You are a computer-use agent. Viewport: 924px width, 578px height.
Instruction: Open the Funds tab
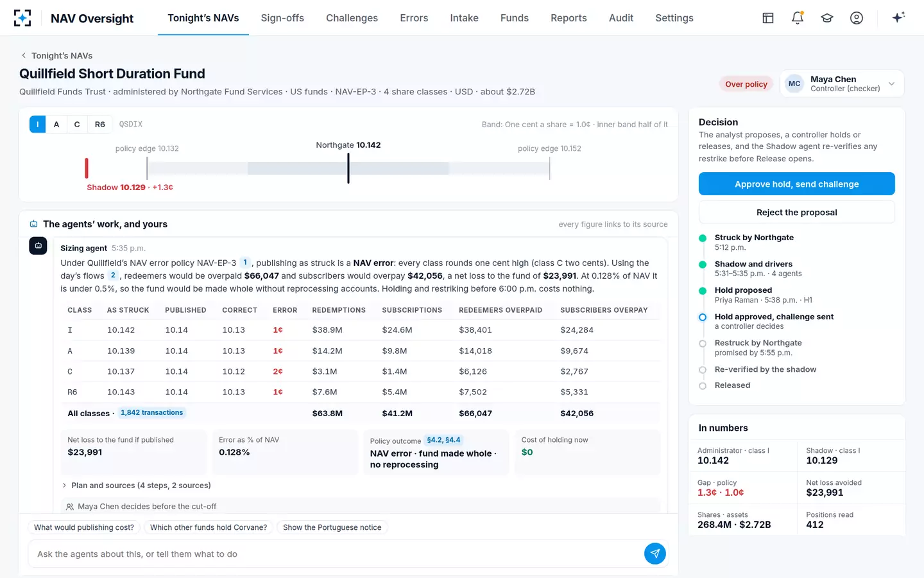[x=515, y=18]
